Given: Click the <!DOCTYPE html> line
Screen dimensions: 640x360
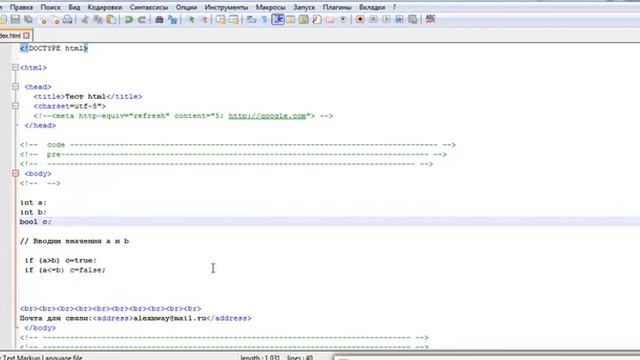Looking at the screenshot, I should tap(54, 48).
